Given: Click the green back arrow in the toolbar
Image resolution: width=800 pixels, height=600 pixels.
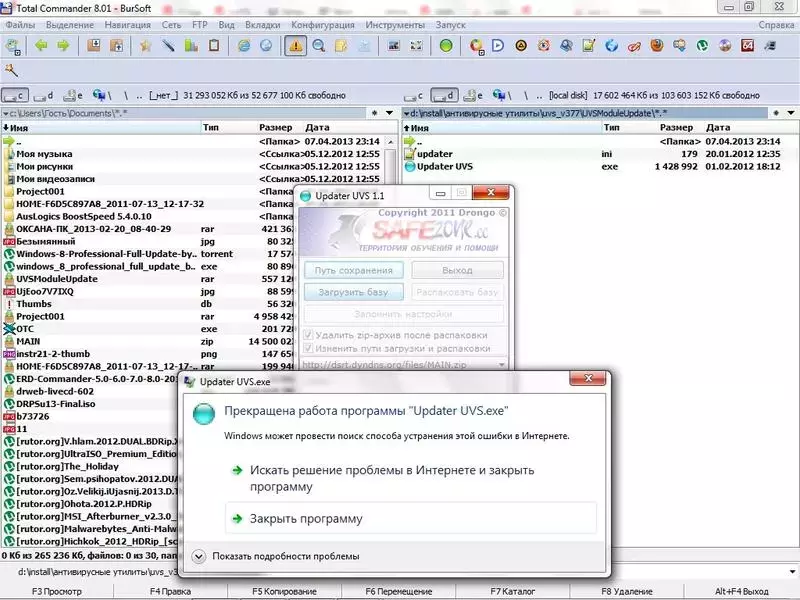Looking at the screenshot, I should point(41,46).
